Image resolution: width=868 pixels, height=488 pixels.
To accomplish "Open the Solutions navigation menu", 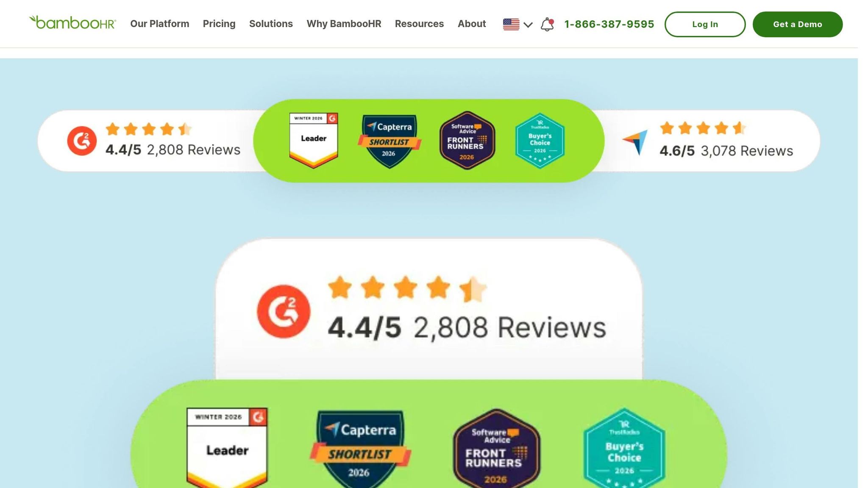I will (x=271, y=24).
